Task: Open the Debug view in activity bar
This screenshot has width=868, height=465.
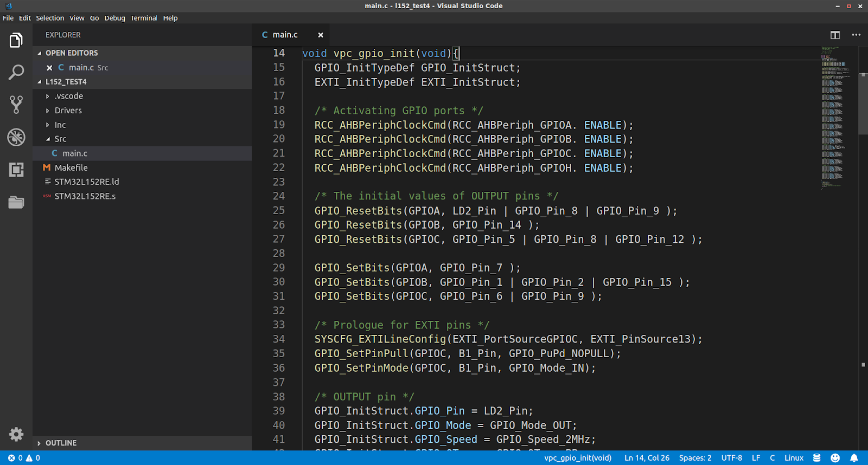Action: coord(16,137)
